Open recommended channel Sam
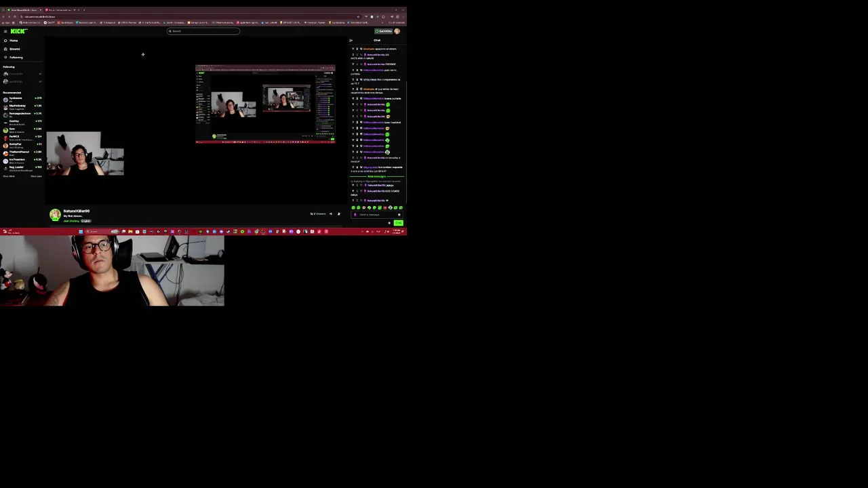868x488 pixels. (22, 129)
